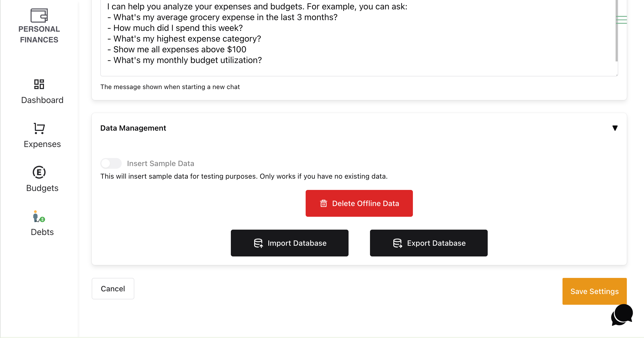
Task: Select the Expenses label in sidebar
Action: coord(42,144)
